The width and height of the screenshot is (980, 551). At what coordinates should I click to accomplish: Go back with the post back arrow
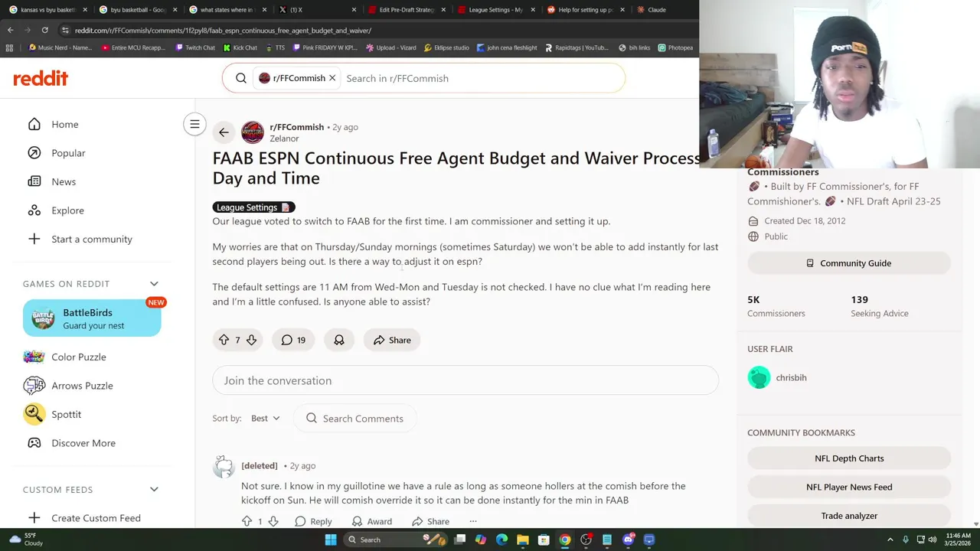[x=224, y=132]
